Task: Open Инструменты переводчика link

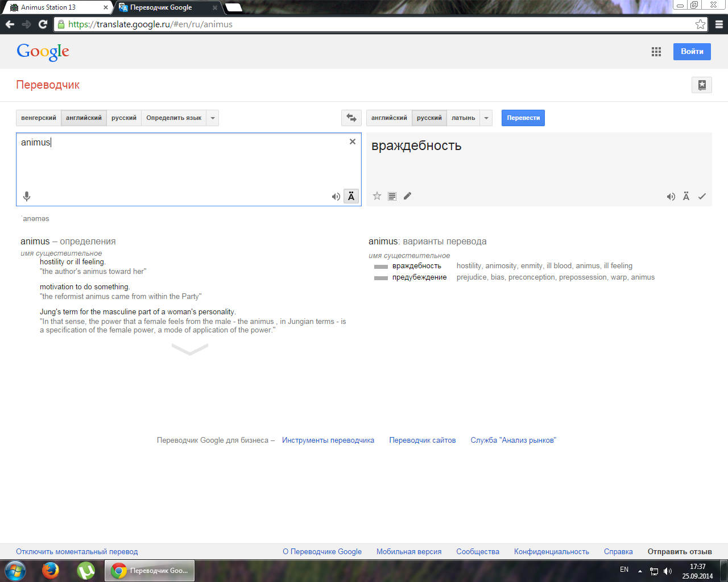Action: (328, 440)
